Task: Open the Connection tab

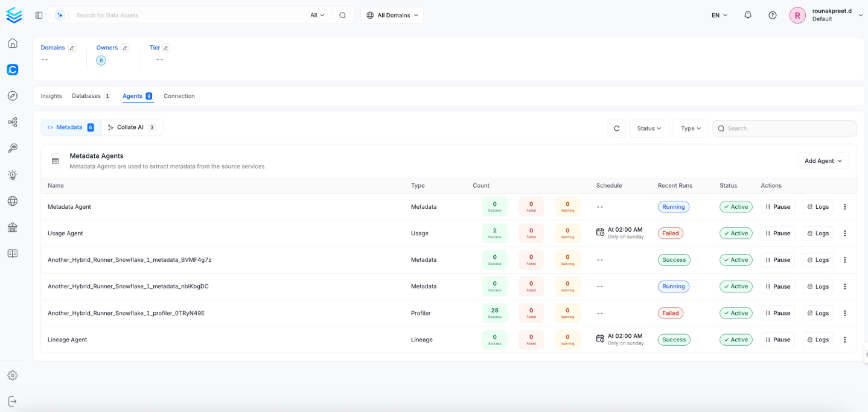Action: point(179,95)
